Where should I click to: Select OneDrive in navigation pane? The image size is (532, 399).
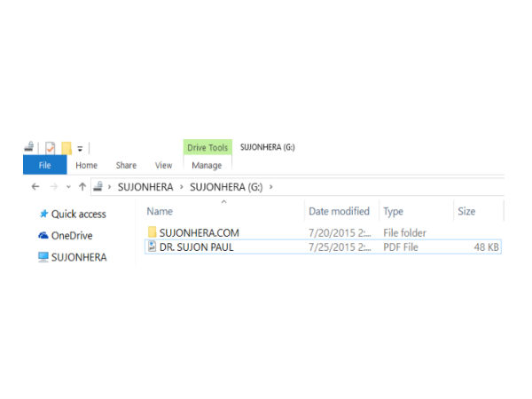coord(71,236)
